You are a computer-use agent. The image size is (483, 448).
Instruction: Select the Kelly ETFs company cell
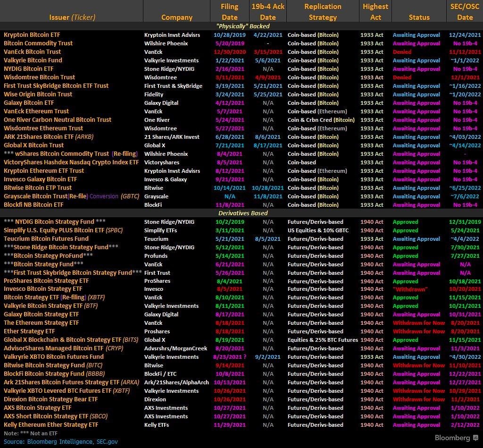click(x=157, y=424)
